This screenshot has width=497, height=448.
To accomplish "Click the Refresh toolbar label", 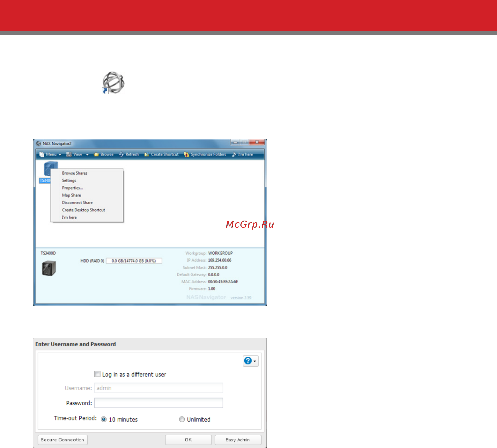I will click(132, 154).
